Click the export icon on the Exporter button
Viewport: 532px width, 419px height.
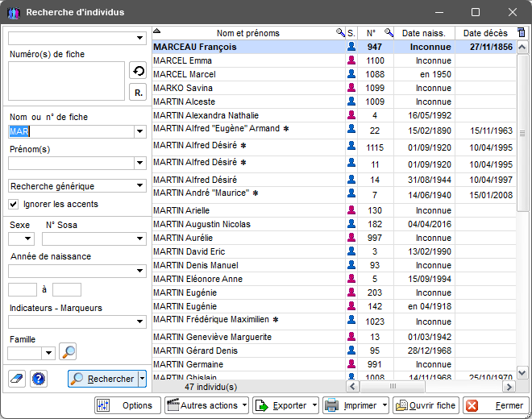[262, 405]
